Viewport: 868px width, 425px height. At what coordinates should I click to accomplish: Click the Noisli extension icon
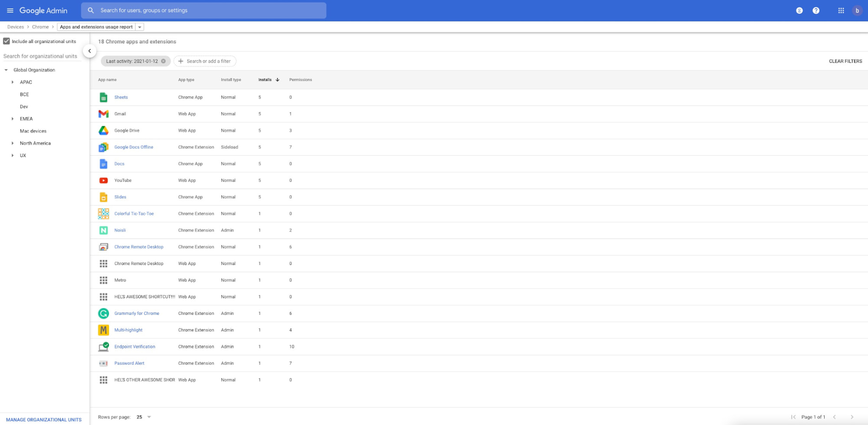click(103, 230)
